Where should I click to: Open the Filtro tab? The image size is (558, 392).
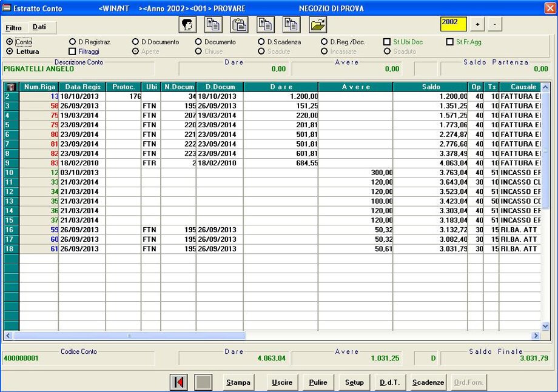(13, 28)
